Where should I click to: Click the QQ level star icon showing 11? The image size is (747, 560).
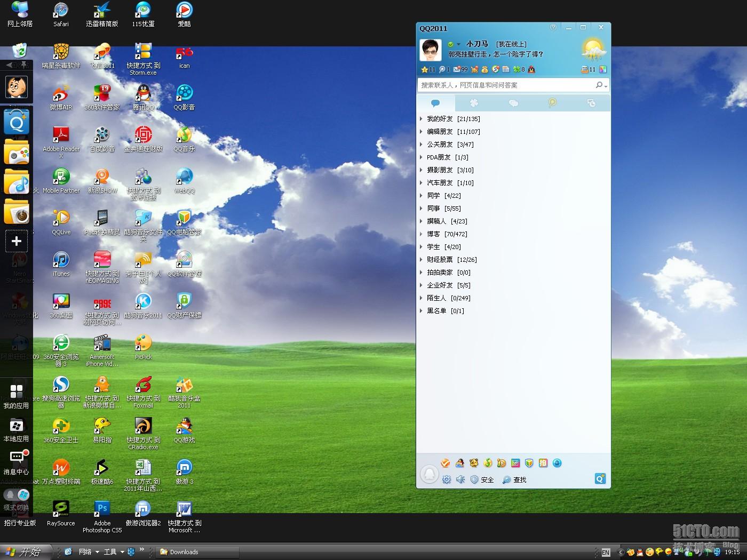point(428,69)
